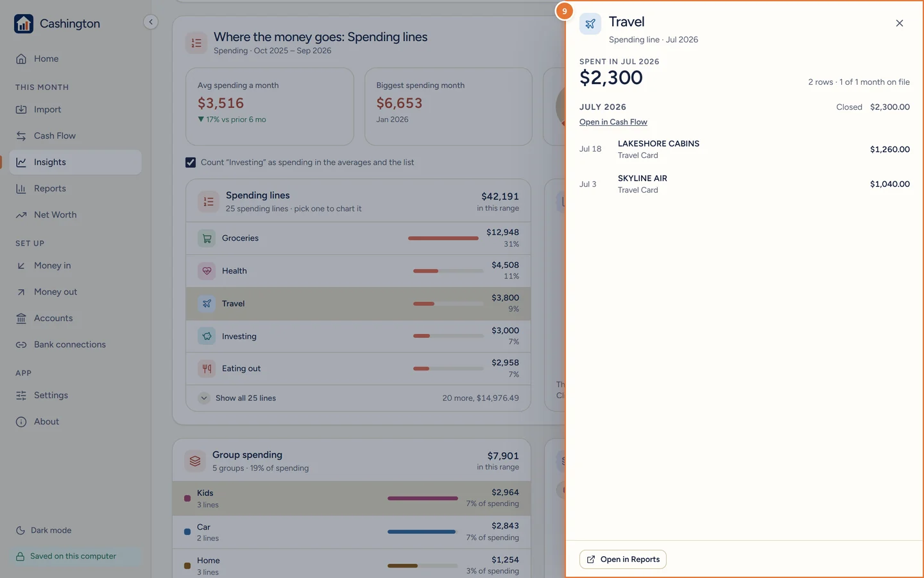Click the Health heart icon

[207, 271]
